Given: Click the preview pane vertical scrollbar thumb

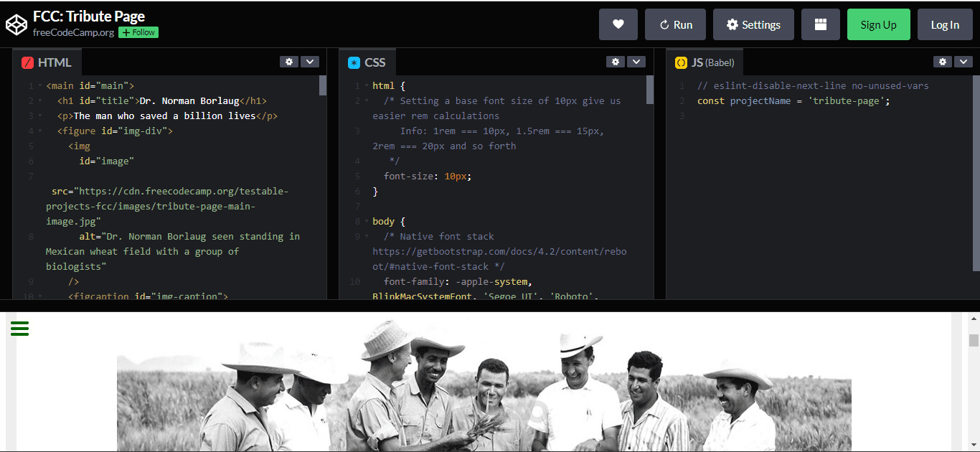Looking at the screenshot, I should tap(974, 340).
